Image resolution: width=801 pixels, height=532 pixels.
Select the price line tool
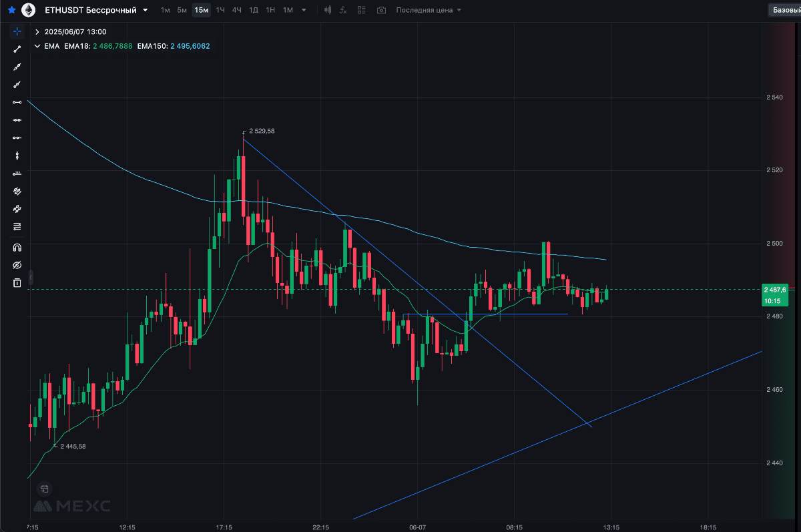(x=17, y=174)
